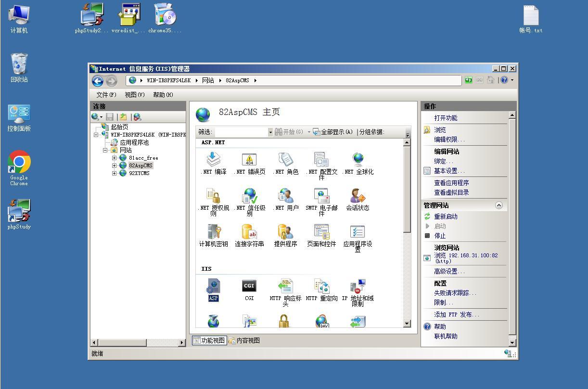
Task: Switch to the 功能视图 tab
Action: 209,340
